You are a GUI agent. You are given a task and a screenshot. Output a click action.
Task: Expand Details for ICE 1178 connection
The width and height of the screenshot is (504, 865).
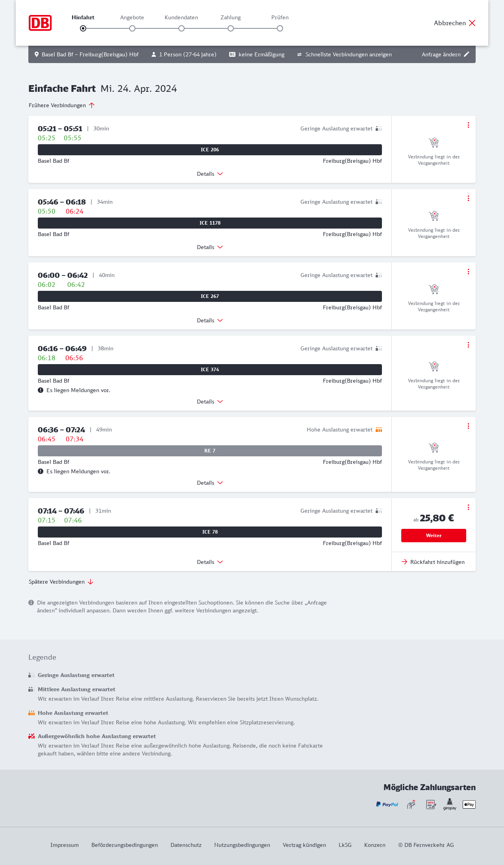pyautogui.click(x=210, y=247)
